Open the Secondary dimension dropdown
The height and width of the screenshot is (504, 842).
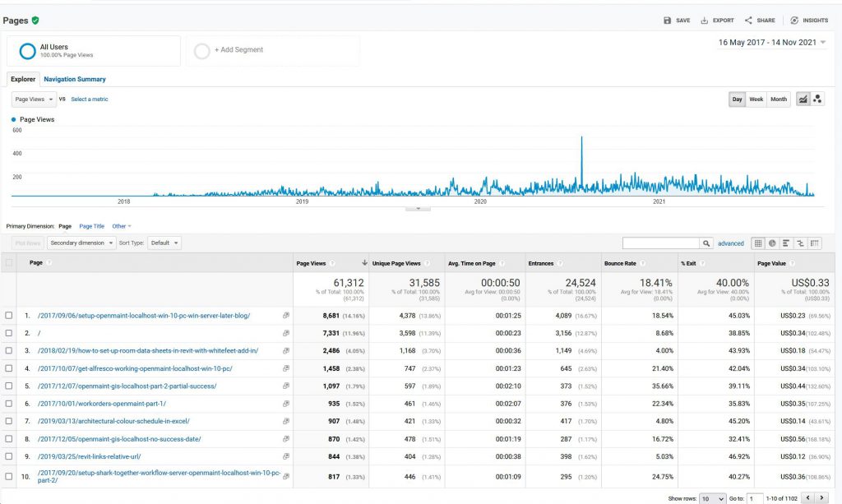81,243
